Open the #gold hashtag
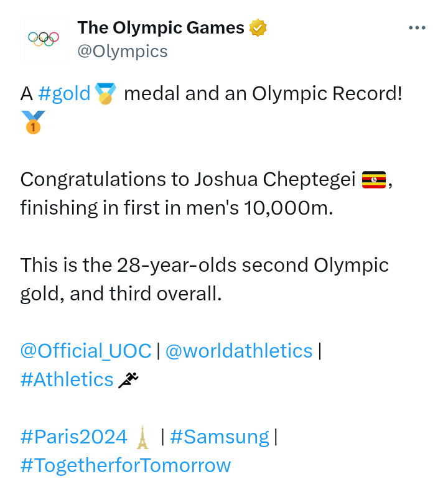Image resolution: width=448 pixels, height=482 pixels. (64, 93)
